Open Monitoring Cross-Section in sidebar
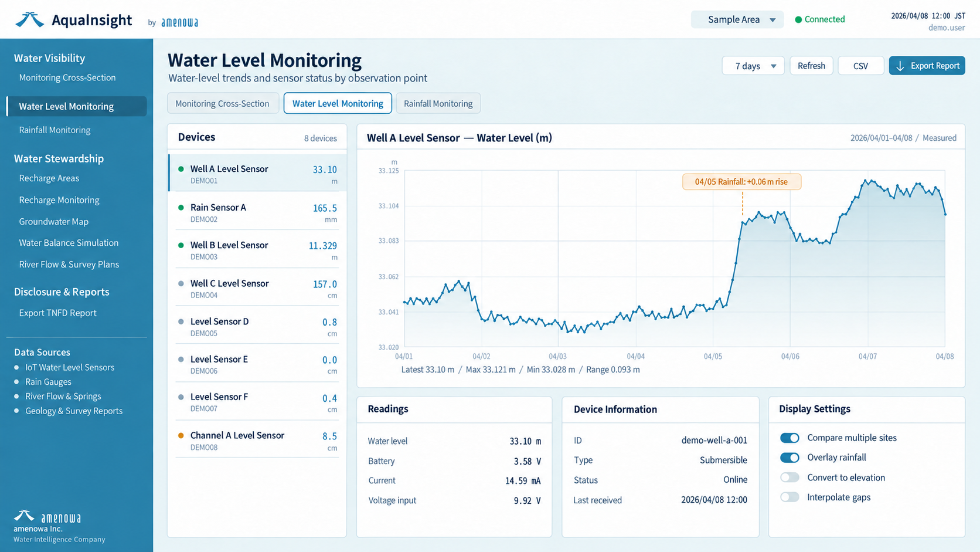This screenshot has height=552, width=980. (67, 77)
